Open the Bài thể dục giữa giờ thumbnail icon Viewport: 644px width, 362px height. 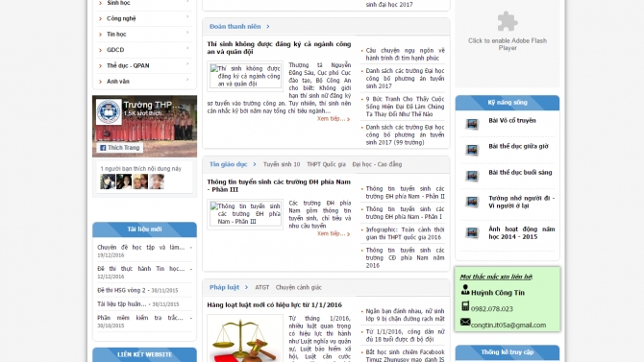[472, 150]
